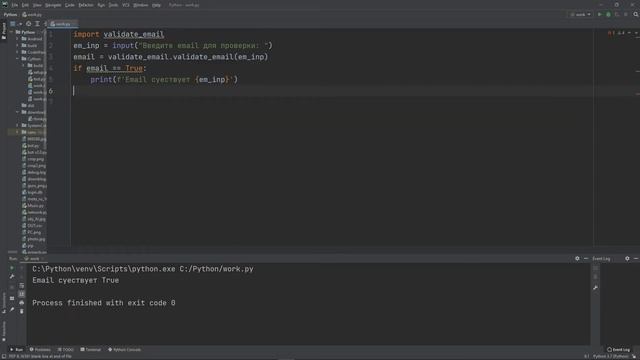Select the PC.png file in project tree
The height and width of the screenshot is (360, 640).
click(x=32, y=232)
